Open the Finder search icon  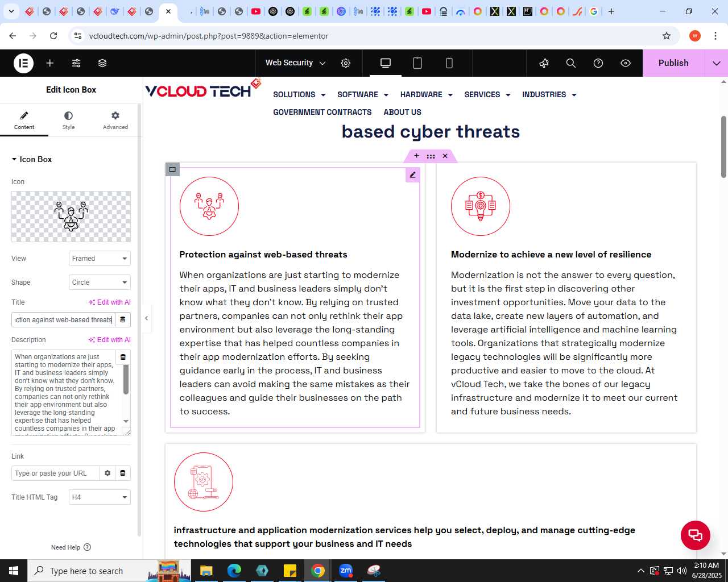[571, 63]
